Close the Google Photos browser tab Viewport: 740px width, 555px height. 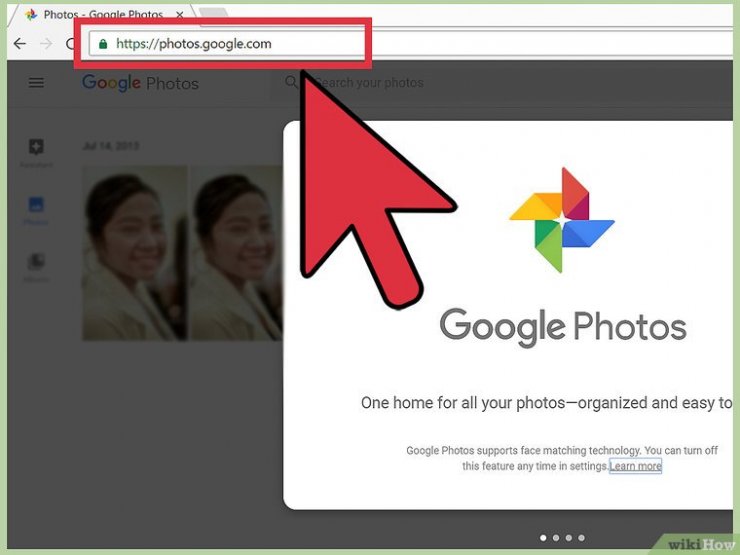tap(180, 15)
